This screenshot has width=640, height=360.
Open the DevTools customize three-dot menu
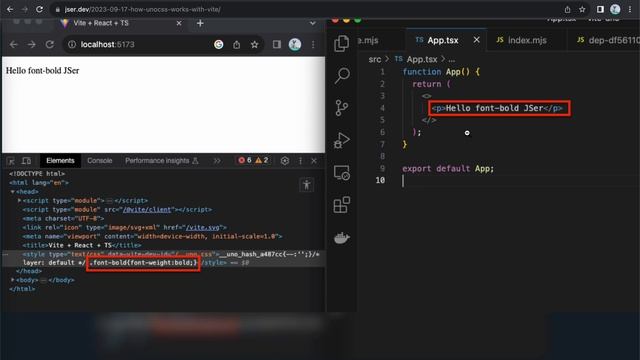click(x=300, y=161)
